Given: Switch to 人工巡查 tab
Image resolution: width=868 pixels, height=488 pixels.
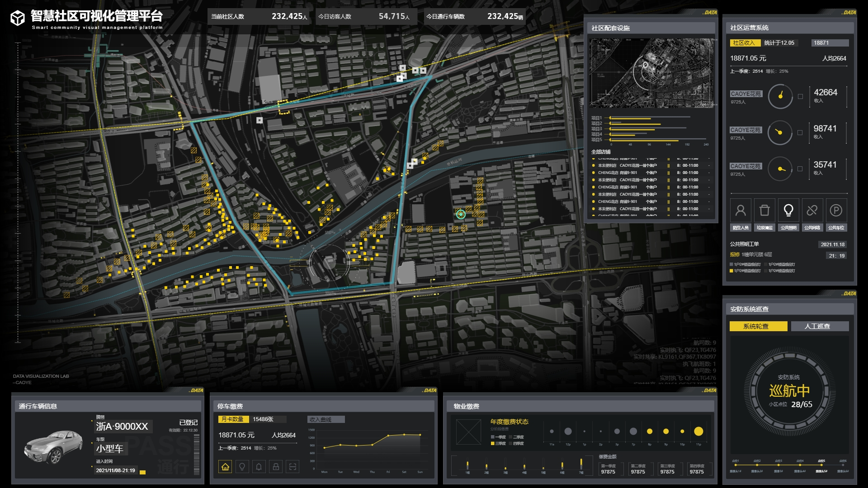Looking at the screenshot, I should tap(819, 326).
